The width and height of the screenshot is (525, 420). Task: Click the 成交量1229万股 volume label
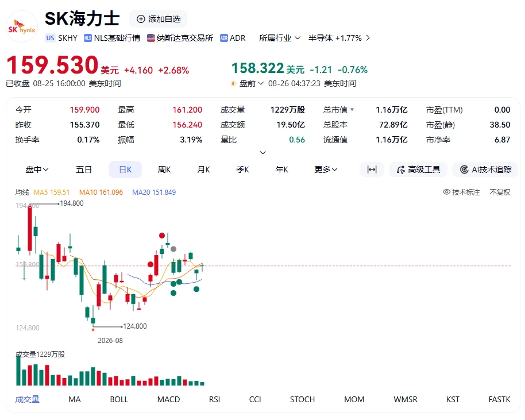pos(40,354)
